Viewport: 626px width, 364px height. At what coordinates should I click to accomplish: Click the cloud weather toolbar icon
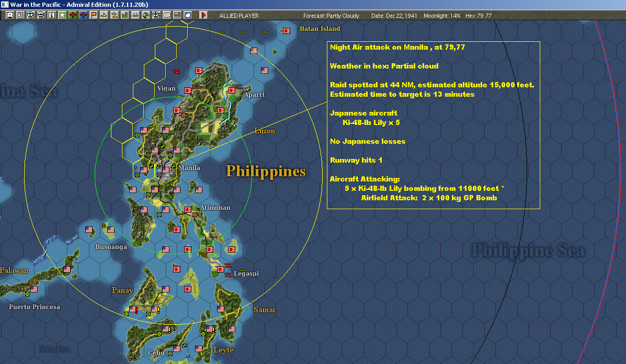[x=187, y=15]
